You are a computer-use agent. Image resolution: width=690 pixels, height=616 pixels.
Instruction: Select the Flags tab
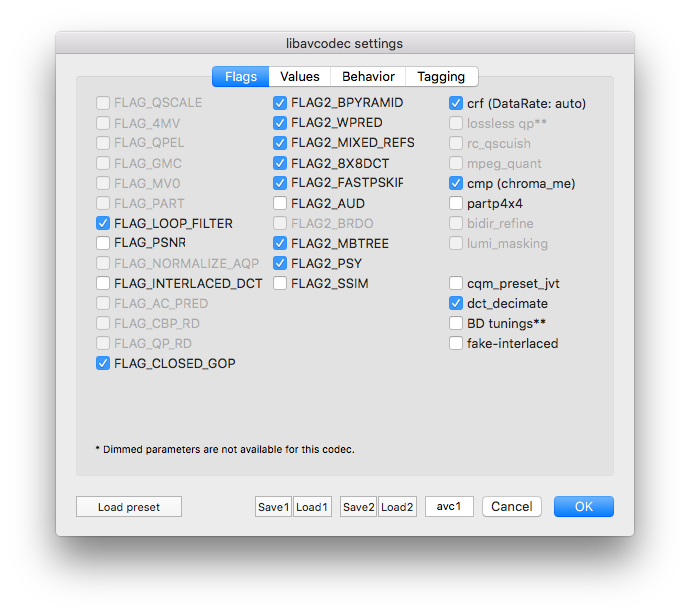(241, 77)
